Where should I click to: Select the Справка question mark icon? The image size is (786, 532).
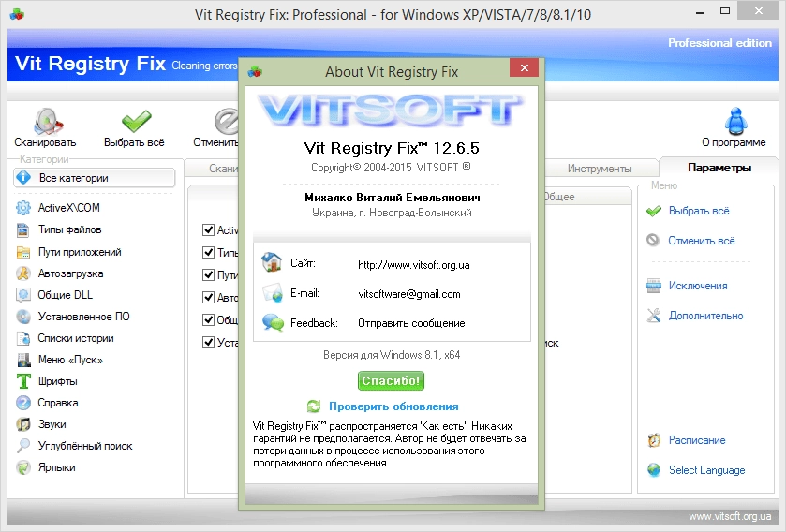(23, 403)
